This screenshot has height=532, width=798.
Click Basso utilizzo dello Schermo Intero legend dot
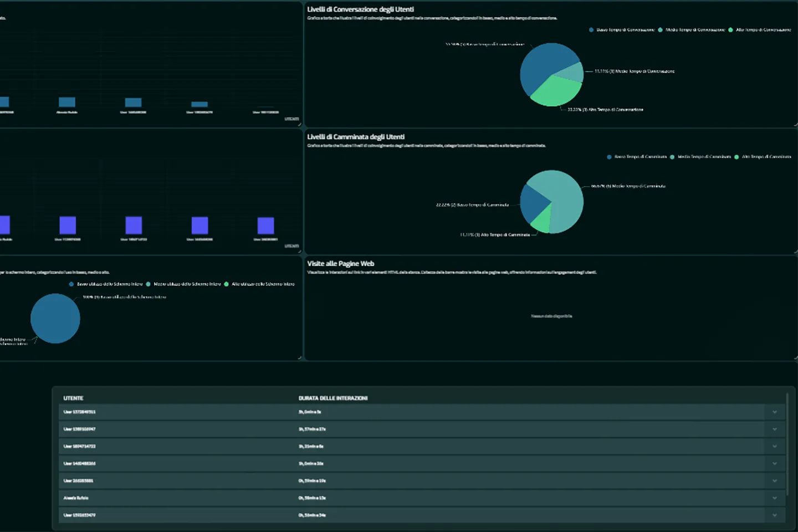[x=71, y=284]
